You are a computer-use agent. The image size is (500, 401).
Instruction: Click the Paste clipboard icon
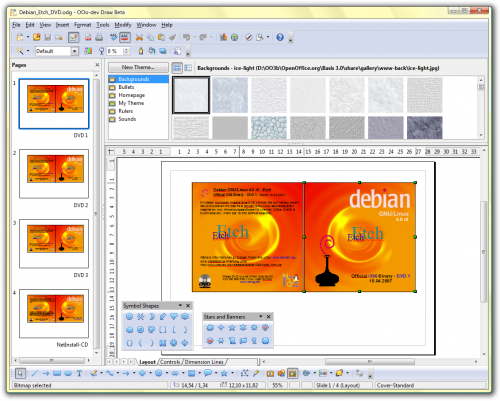161,37
